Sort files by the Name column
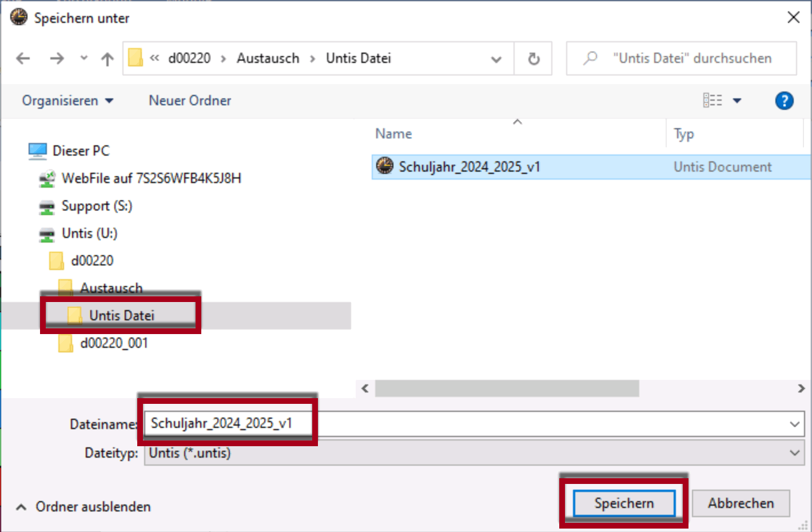 393,134
